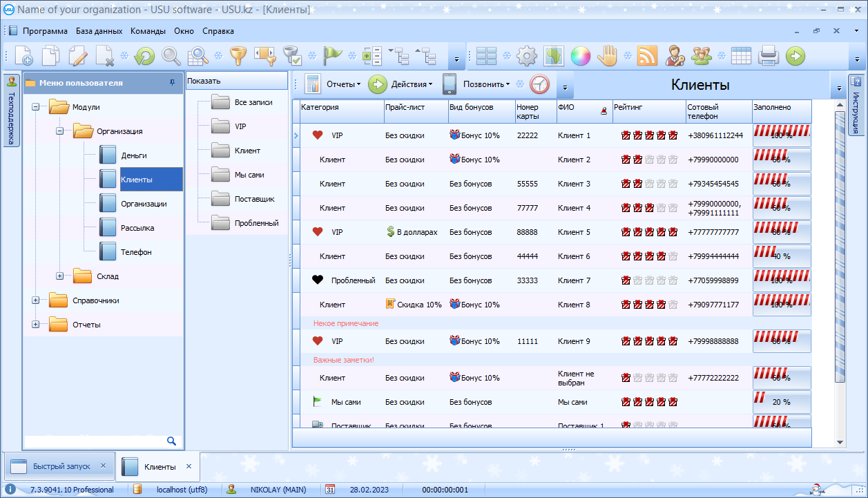The height and width of the screenshot is (498, 868).
Task: Click the red clock icon
Action: (x=539, y=84)
